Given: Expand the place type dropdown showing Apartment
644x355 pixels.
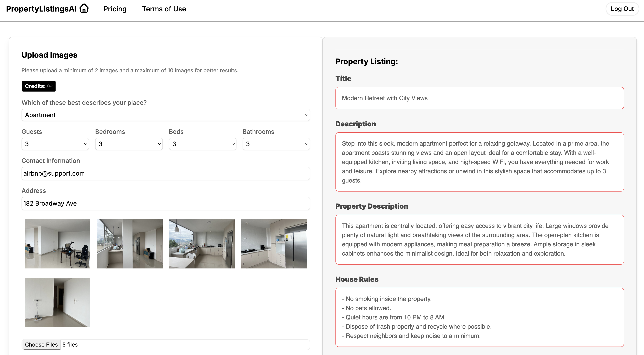Looking at the screenshot, I should (x=166, y=115).
